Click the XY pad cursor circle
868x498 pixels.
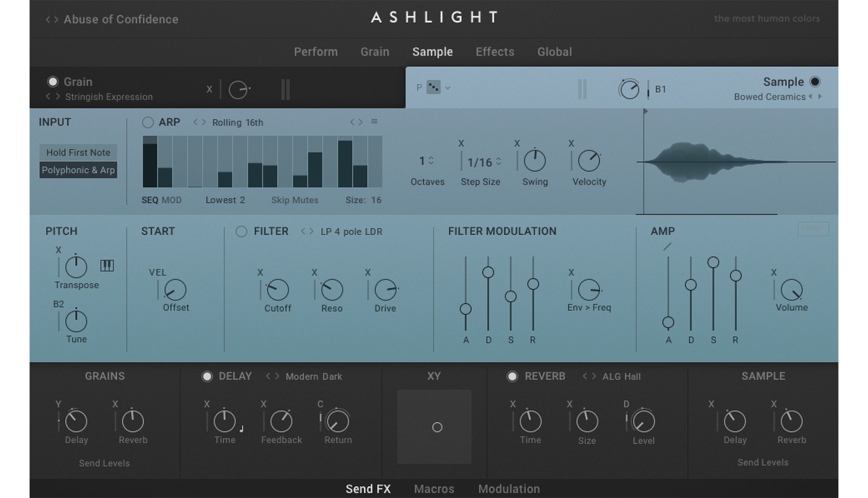click(x=437, y=427)
